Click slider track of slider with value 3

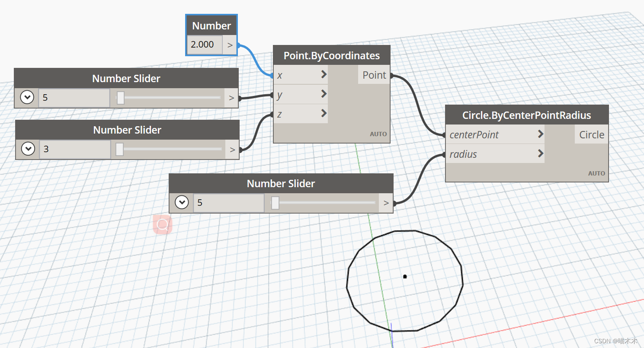point(168,149)
